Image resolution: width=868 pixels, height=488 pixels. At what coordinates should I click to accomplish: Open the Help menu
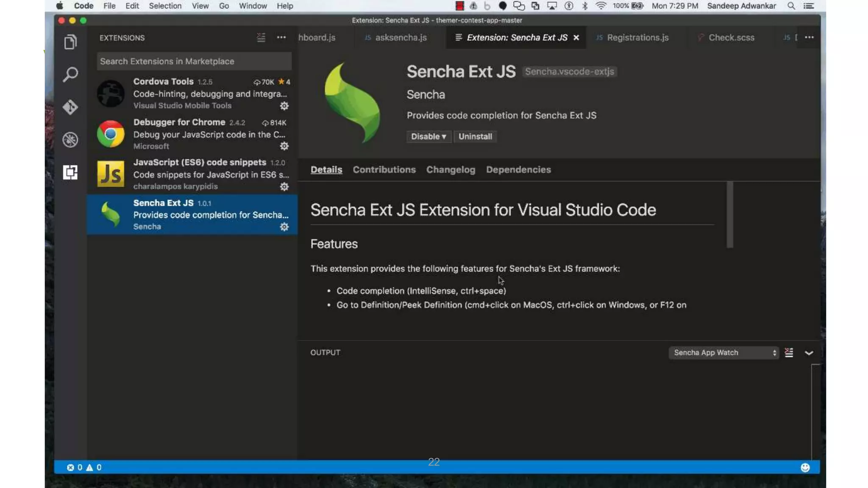(x=285, y=6)
